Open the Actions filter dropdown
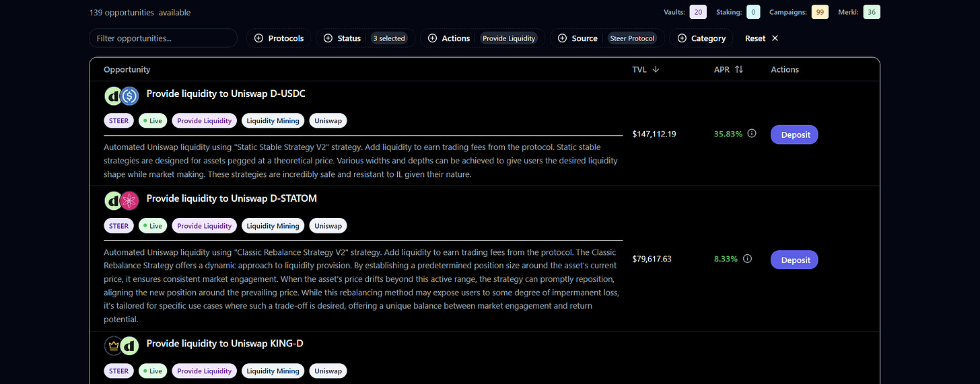 click(x=483, y=38)
